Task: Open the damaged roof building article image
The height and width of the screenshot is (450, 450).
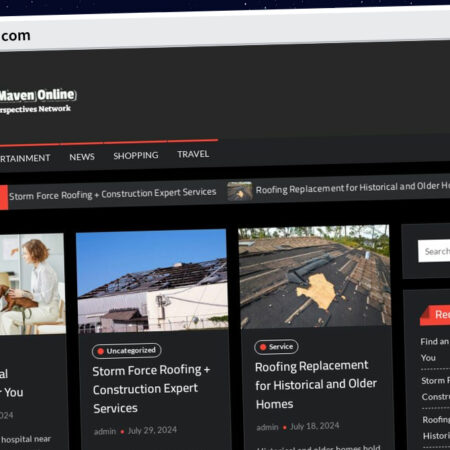Action: click(x=152, y=281)
